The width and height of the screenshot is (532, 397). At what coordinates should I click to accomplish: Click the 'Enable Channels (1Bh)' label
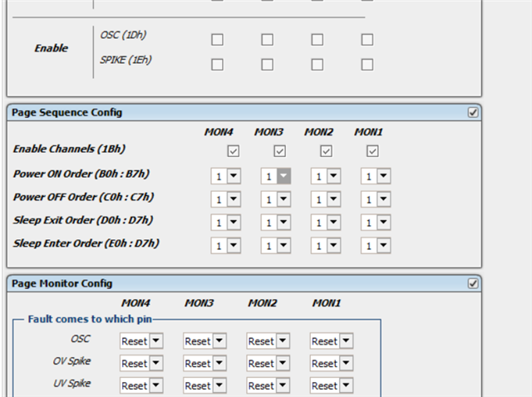tap(69, 149)
